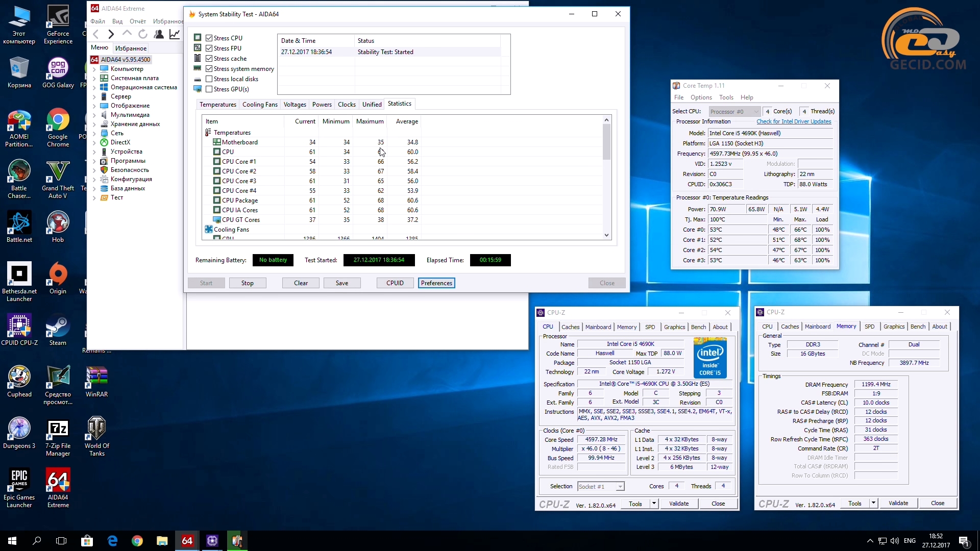Click the statistics list scrollbar thumb
Screen dimensions: 980x551
pos(606,142)
